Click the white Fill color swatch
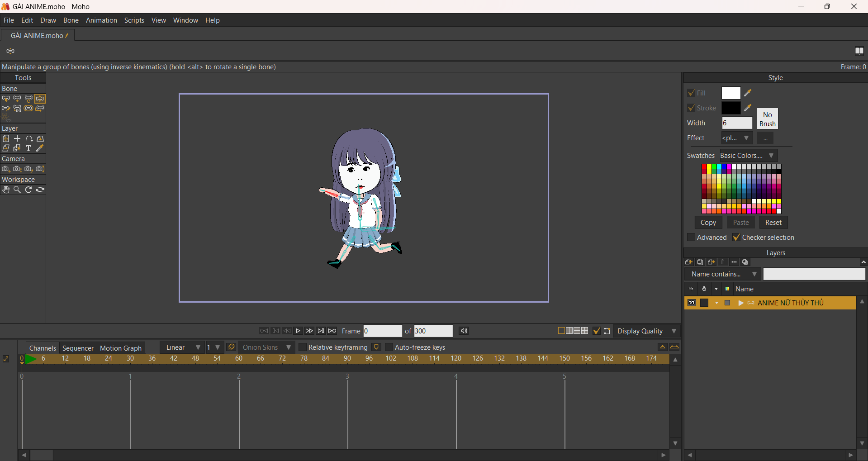 [x=730, y=93]
